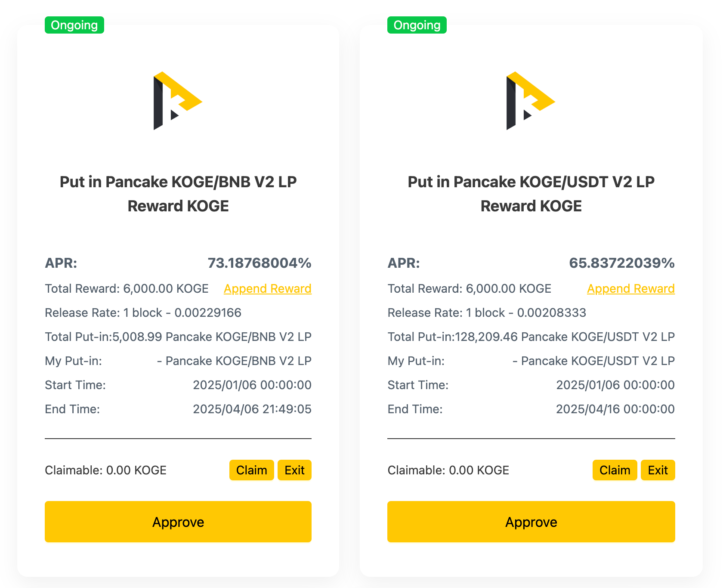Claim rewards from the KOGE/BNB pool
Screen dimensions: 723x588
pyautogui.click(x=251, y=470)
